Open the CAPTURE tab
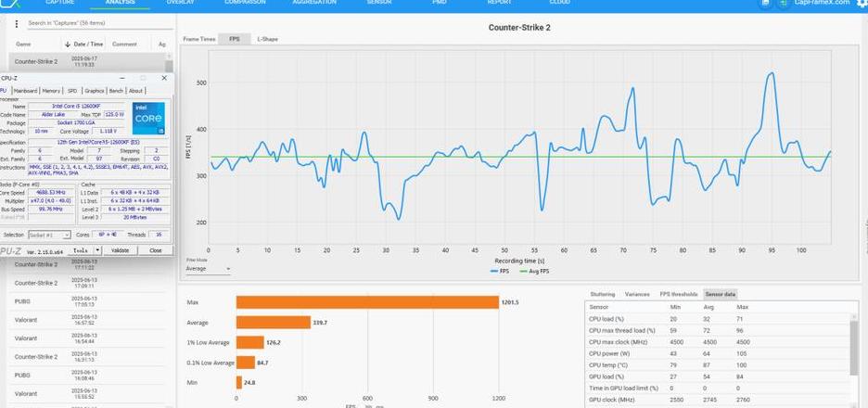Screen dimensions: 868x408 point(59,3)
